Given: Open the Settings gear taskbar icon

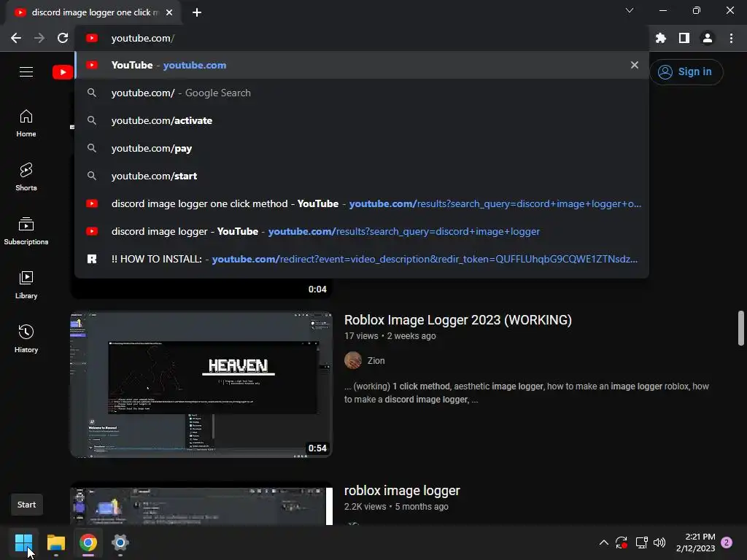Looking at the screenshot, I should pyautogui.click(x=120, y=542).
